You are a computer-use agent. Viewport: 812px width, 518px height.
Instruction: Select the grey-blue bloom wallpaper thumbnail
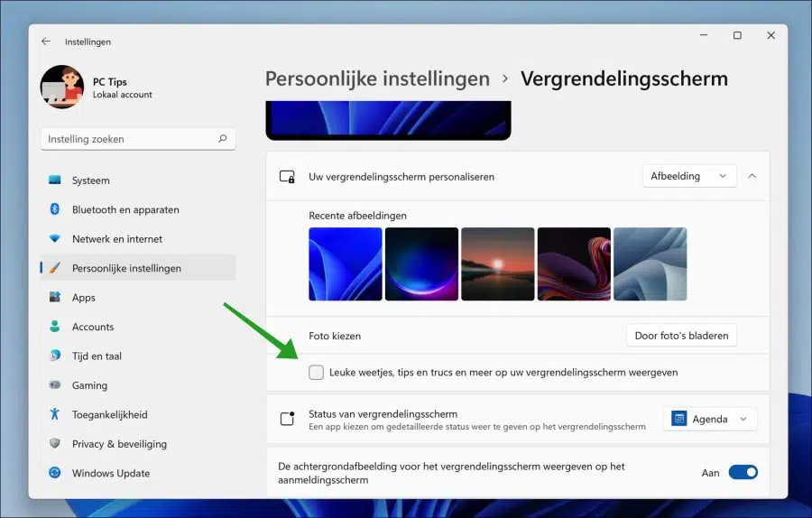pyautogui.click(x=651, y=264)
